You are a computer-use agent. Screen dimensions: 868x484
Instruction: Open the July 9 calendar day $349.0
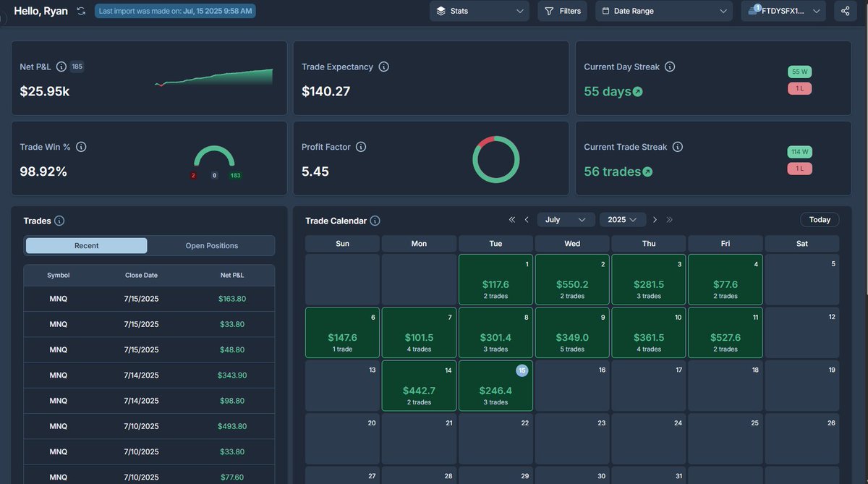point(572,333)
